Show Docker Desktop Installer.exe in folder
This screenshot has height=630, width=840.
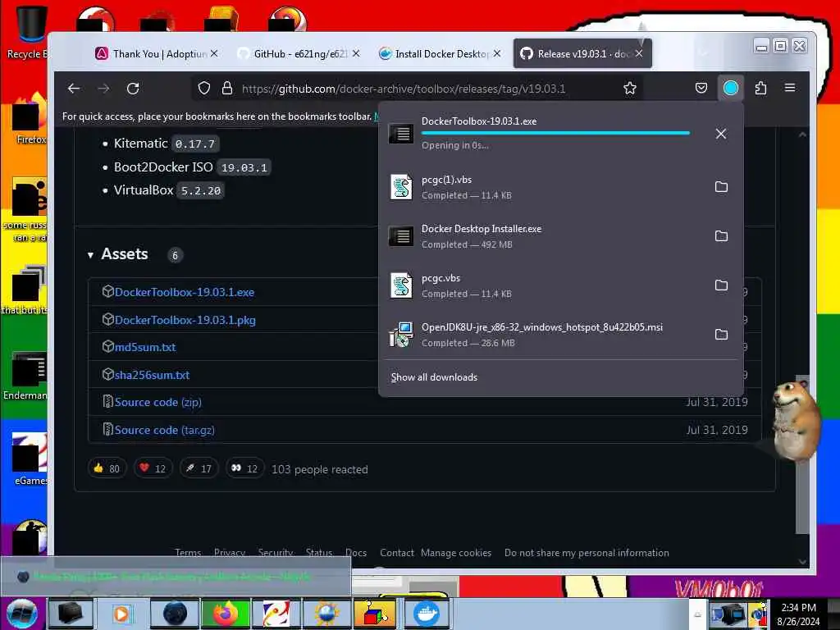pyautogui.click(x=721, y=236)
